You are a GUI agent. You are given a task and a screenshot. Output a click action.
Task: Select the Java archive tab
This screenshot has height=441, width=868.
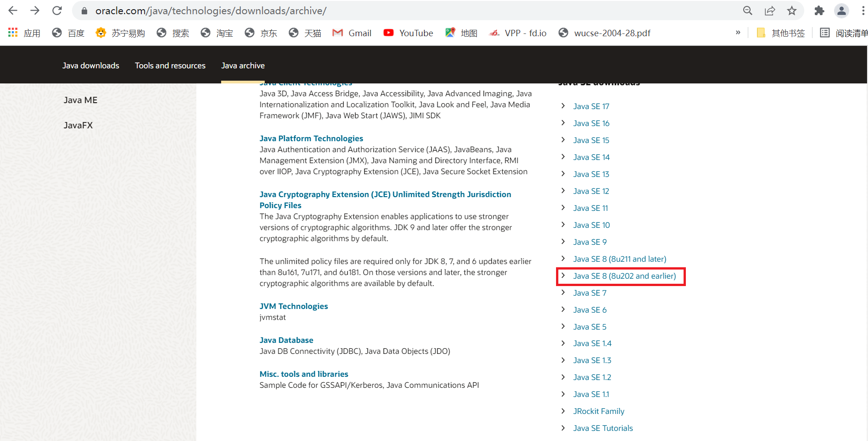coord(243,66)
